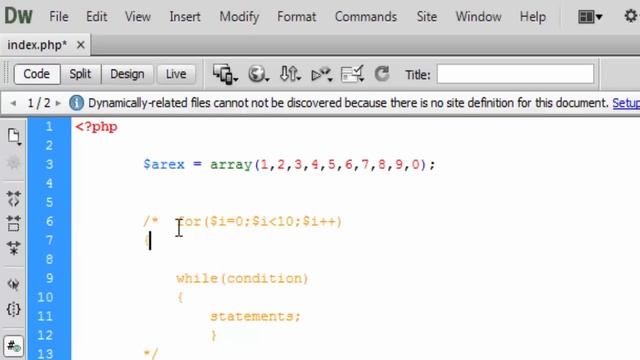Image resolution: width=640 pixels, height=360 pixels.
Task: Click line number 10 in the gutter
Action: point(45,297)
